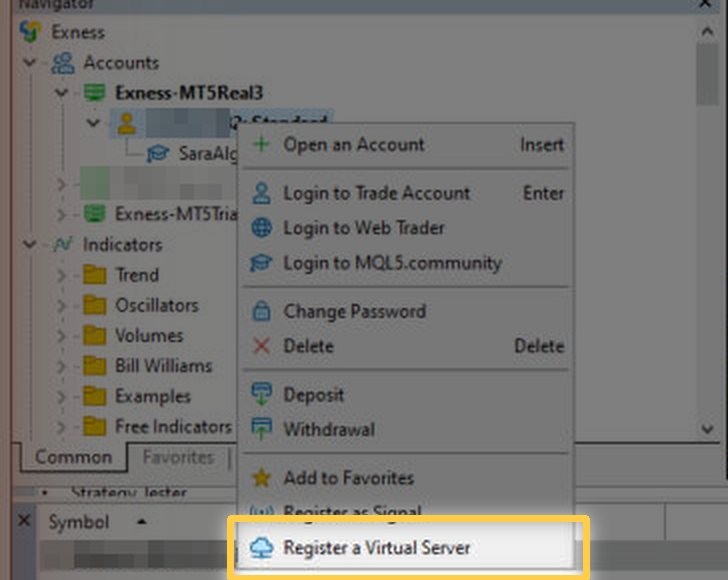
Task: Expand the Volumes folder
Action: 61,335
